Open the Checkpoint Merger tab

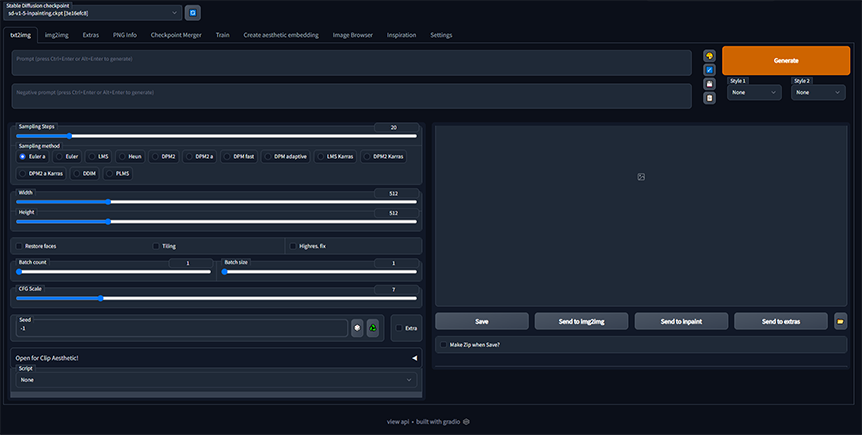point(173,35)
